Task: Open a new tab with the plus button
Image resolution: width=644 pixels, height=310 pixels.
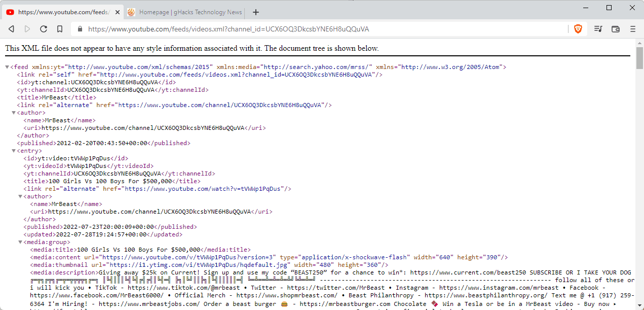Action: pyautogui.click(x=255, y=12)
